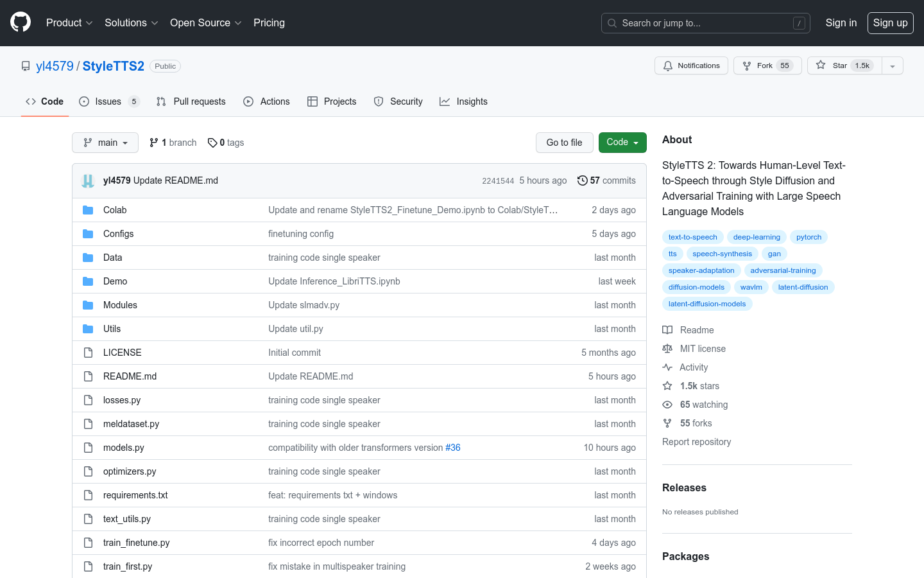924x578 pixels.
Task: Click the Go to file button
Action: point(564,143)
